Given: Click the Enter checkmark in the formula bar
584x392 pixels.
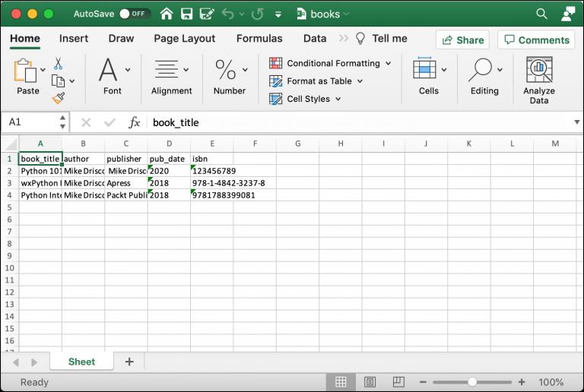Looking at the screenshot, I should (109, 122).
